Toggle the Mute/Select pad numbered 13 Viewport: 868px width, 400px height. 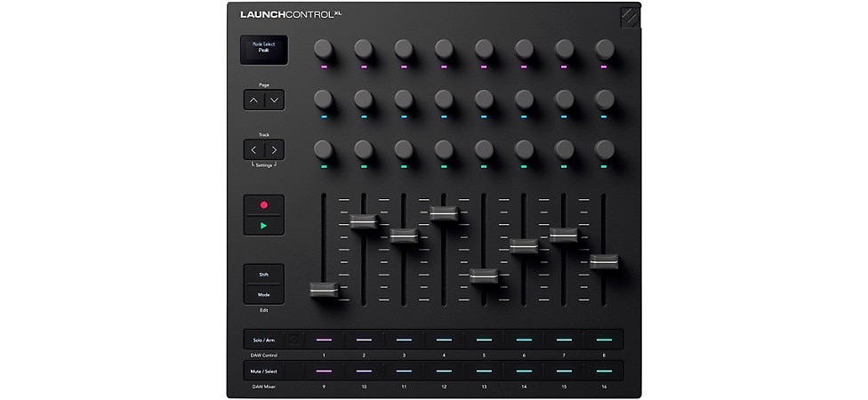click(484, 371)
